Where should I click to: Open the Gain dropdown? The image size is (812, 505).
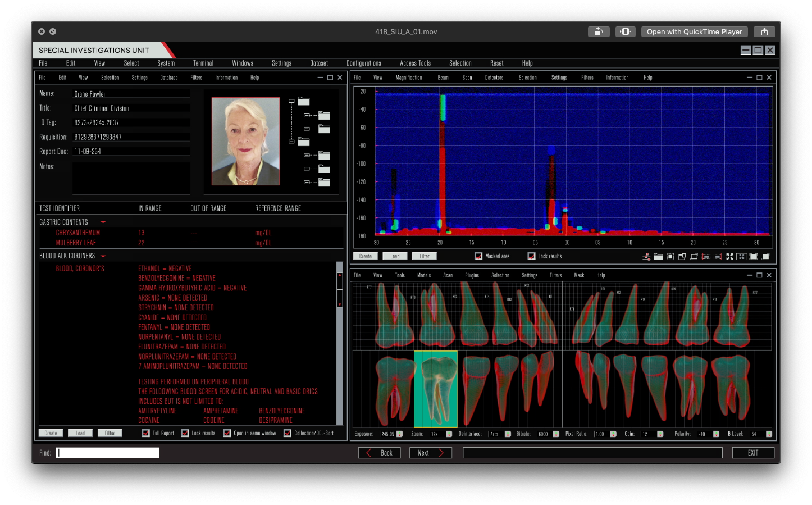[x=660, y=434]
